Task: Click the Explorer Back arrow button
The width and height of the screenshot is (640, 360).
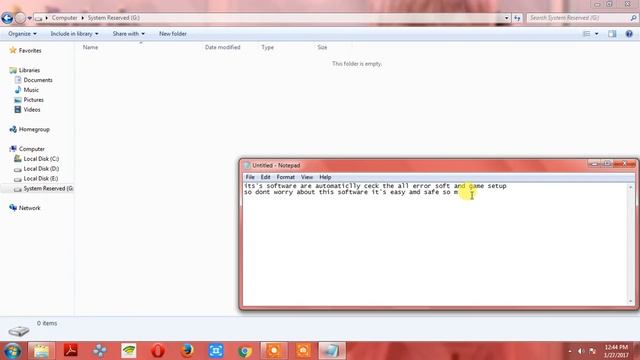Action: tap(7, 18)
